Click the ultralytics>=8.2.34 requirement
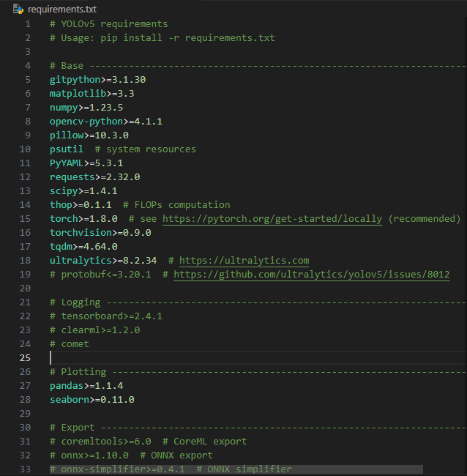This screenshot has height=476, width=467. 103,261
